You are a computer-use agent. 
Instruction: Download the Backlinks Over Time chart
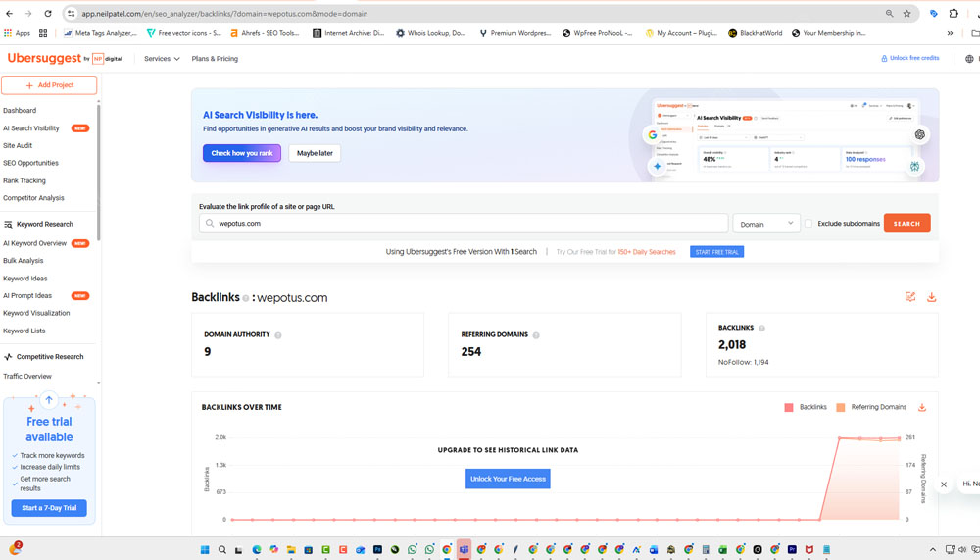click(922, 407)
